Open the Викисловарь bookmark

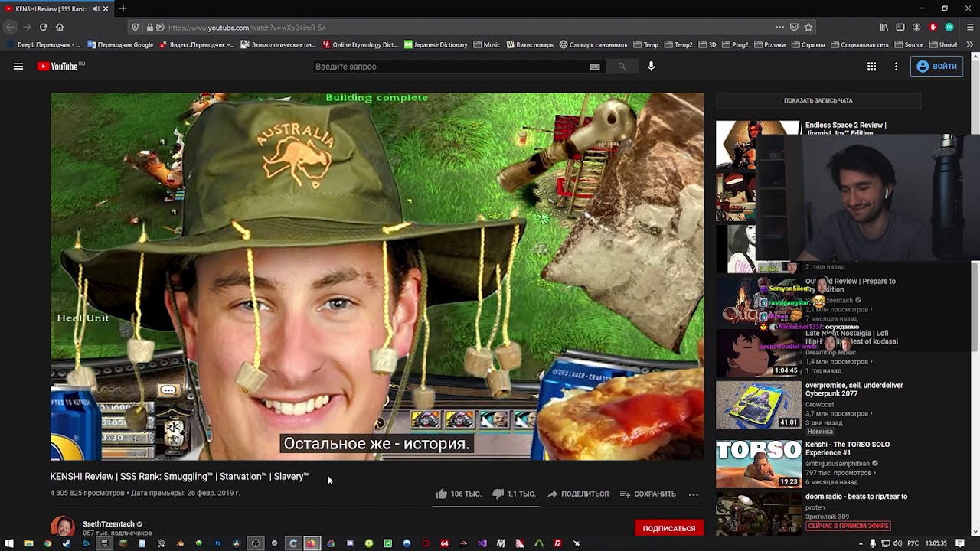point(529,44)
